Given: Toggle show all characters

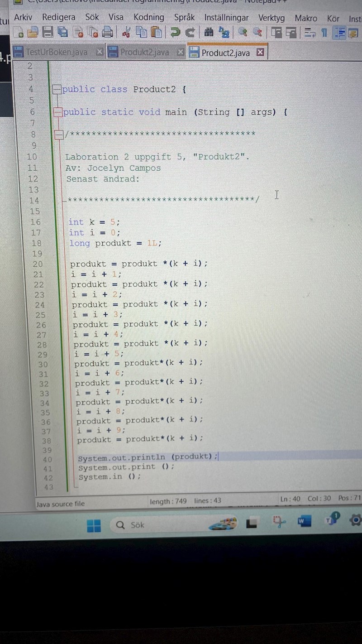Looking at the screenshot, I should click(x=324, y=33).
